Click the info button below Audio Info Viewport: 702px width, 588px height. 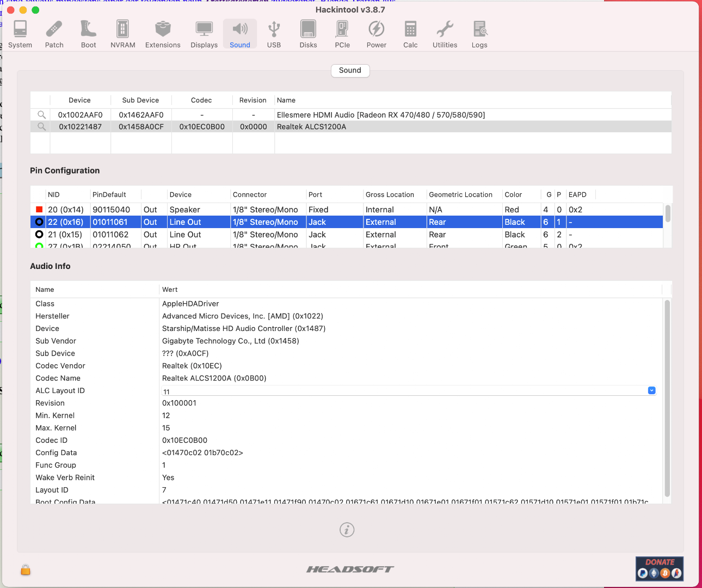pyautogui.click(x=347, y=530)
